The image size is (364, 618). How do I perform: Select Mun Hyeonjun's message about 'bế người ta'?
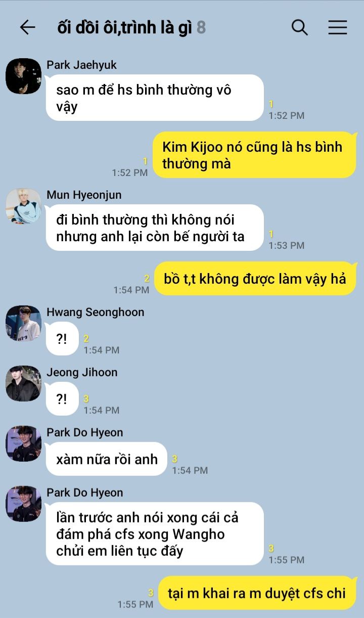click(x=155, y=228)
